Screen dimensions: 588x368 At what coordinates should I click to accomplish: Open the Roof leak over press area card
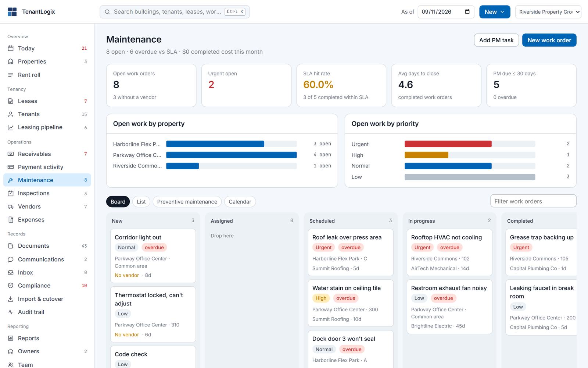coord(351,252)
